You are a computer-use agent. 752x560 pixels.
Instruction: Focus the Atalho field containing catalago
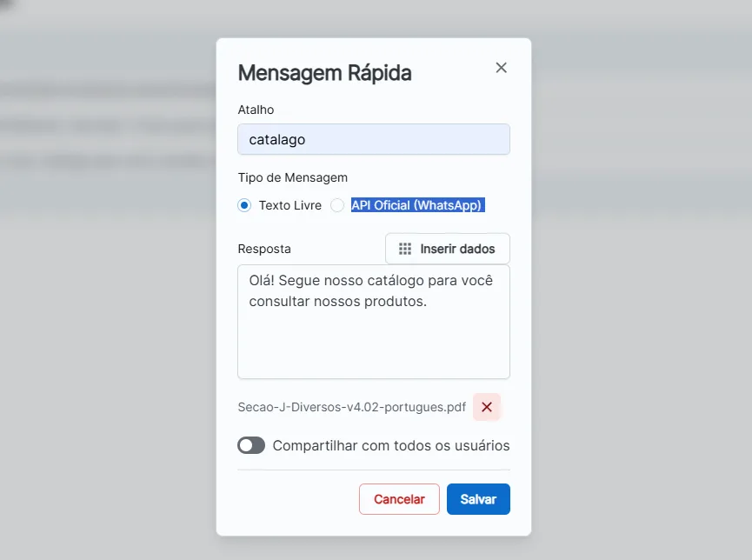point(374,139)
